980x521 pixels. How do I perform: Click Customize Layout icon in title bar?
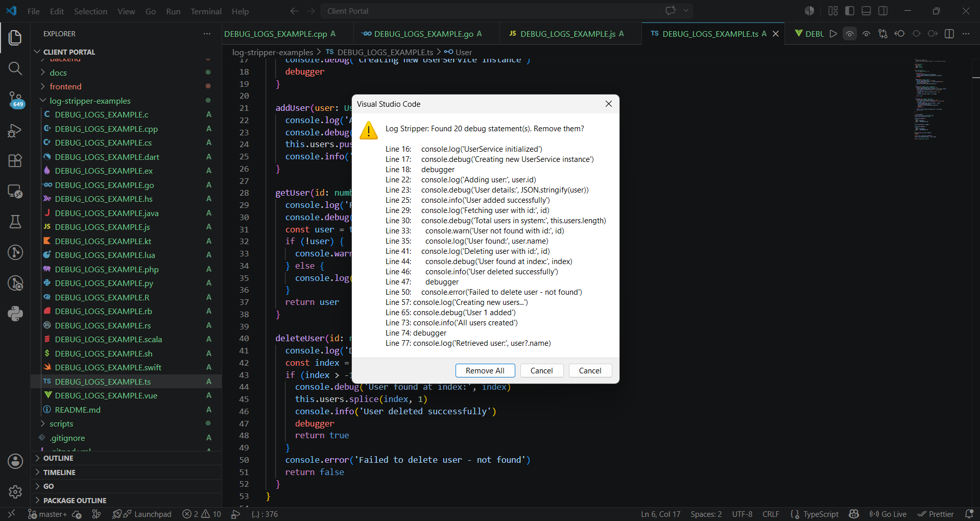tap(833, 11)
